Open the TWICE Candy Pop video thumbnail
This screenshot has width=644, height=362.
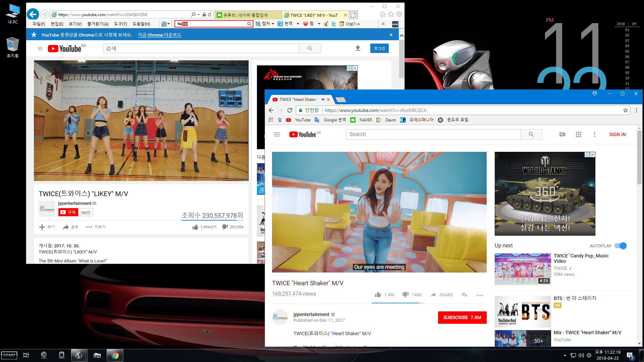pyautogui.click(x=523, y=269)
